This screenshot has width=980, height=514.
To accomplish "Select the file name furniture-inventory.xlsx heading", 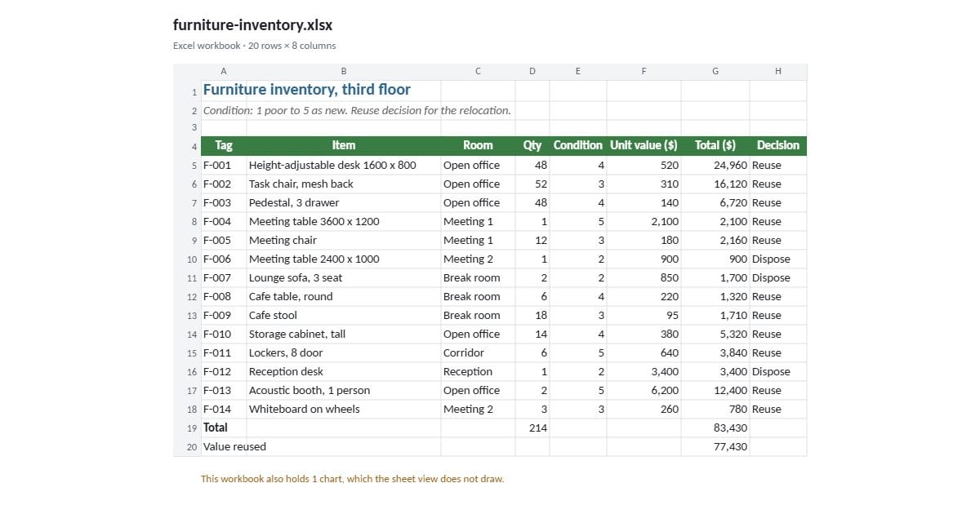I will point(252,24).
